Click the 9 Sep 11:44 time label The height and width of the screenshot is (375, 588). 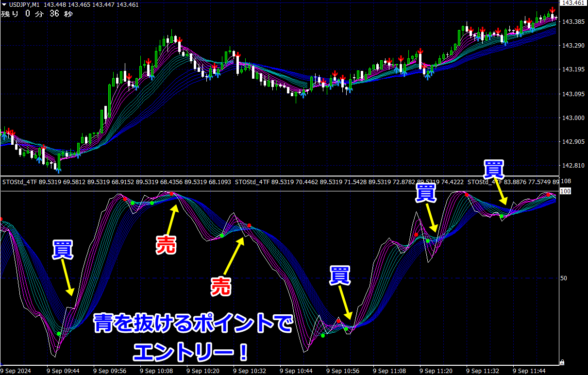tap(530, 371)
